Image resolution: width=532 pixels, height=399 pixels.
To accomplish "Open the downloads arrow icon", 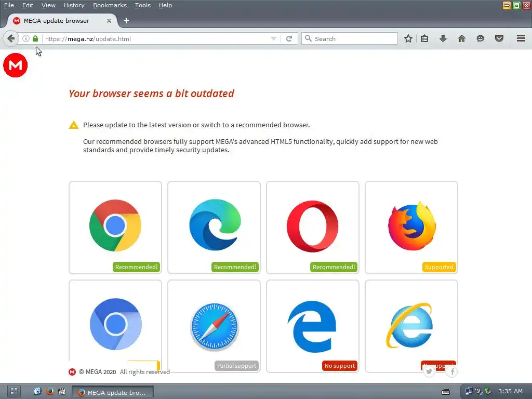I will (x=443, y=38).
